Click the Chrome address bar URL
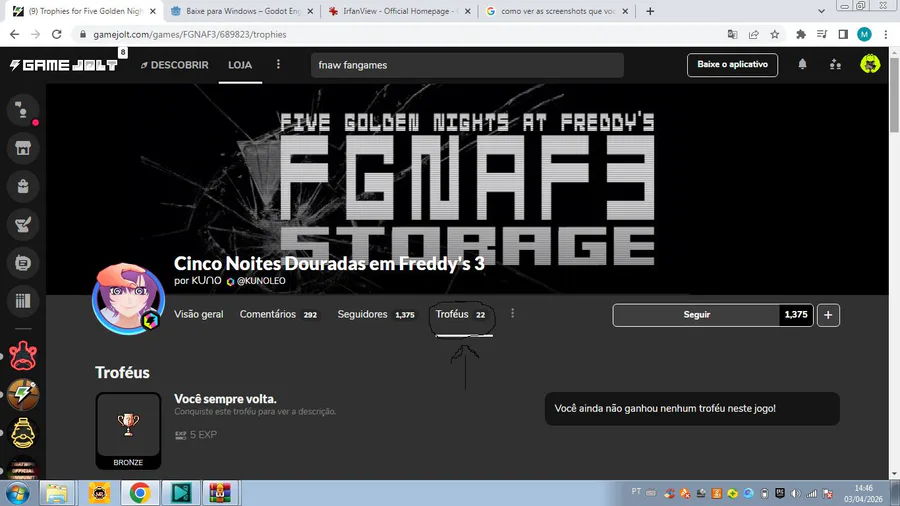Viewport: 900px width, 506px height. pyautogui.click(x=190, y=34)
